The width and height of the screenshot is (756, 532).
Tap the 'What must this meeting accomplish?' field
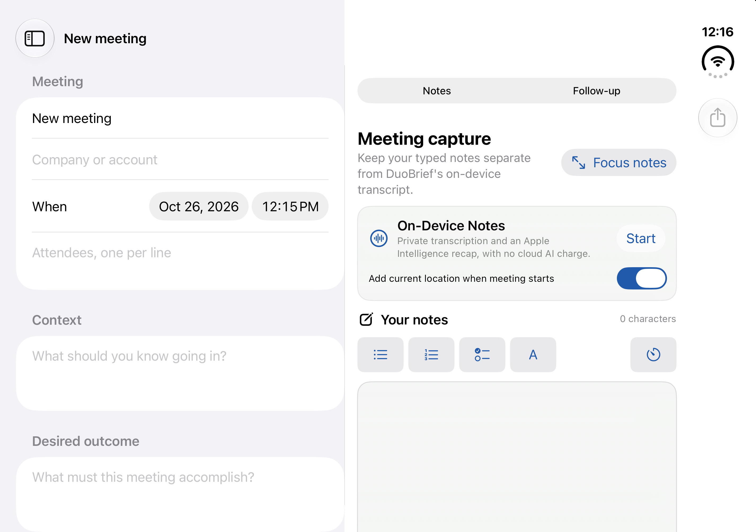pyautogui.click(x=180, y=494)
